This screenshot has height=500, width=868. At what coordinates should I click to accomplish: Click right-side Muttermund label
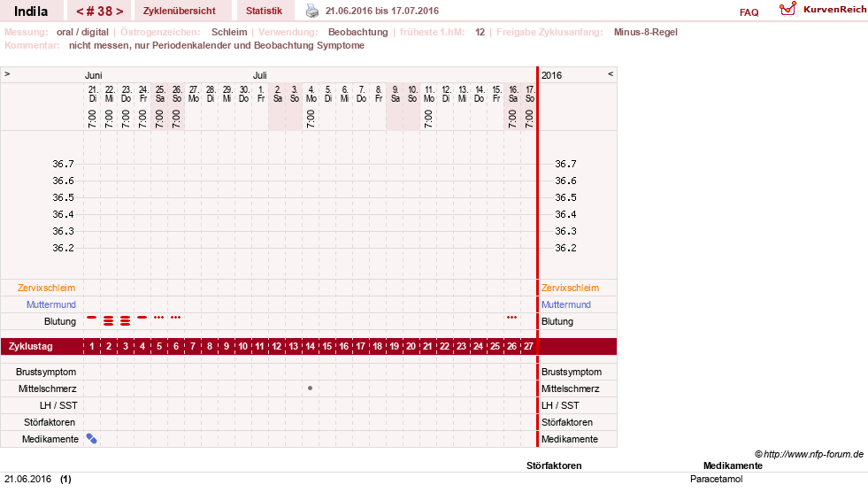tap(566, 304)
